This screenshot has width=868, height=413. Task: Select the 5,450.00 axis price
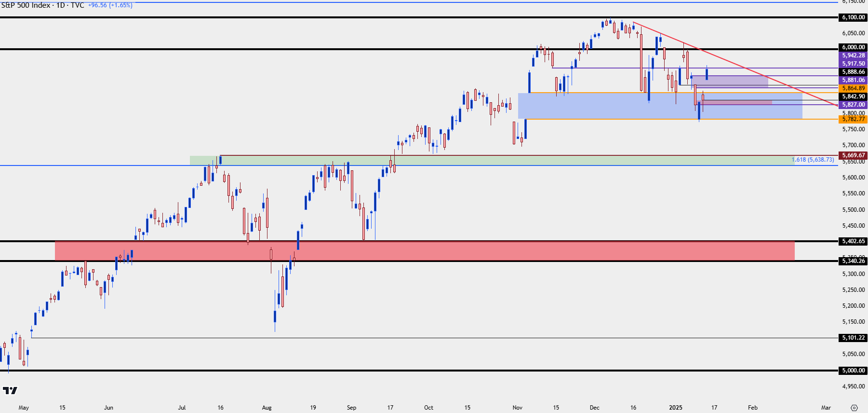click(x=854, y=226)
